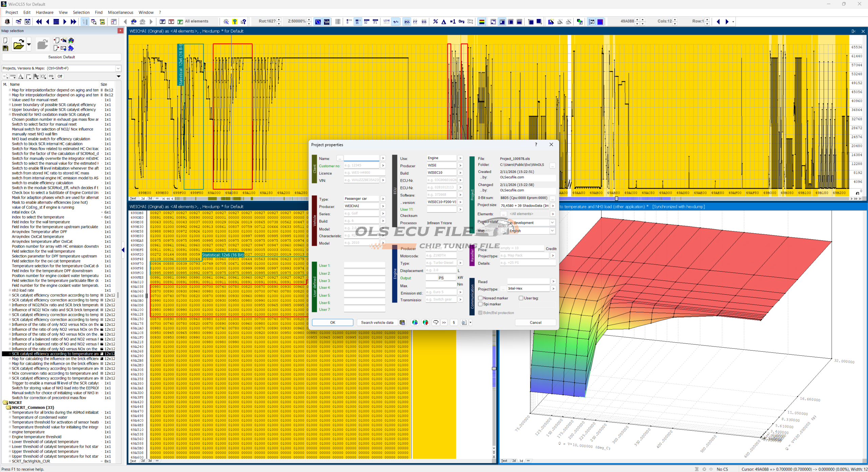Image resolution: width=868 pixels, height=472 pixels.
Task: Expand the Projects, Versions & Maps combo box
Action: (x=118, y=68)
